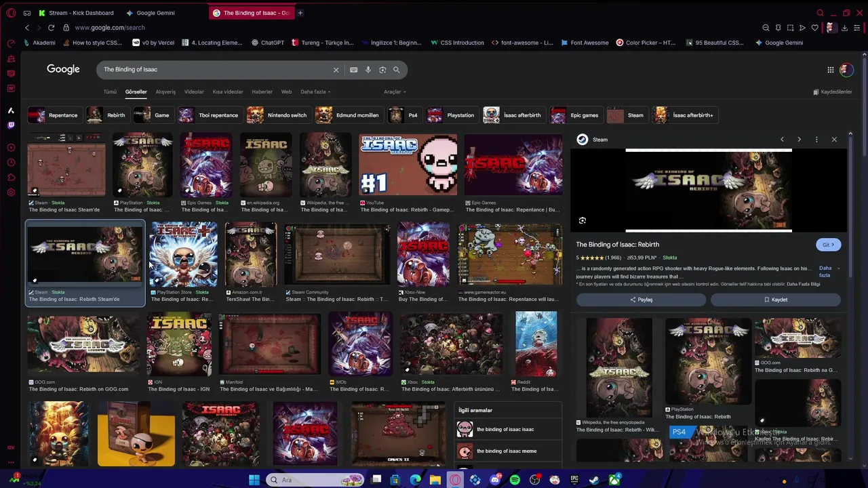This screenshot has height=488, width=868.
Task: Open Google Lens image search
Action: pyautogui.click(x=382, y=70)
